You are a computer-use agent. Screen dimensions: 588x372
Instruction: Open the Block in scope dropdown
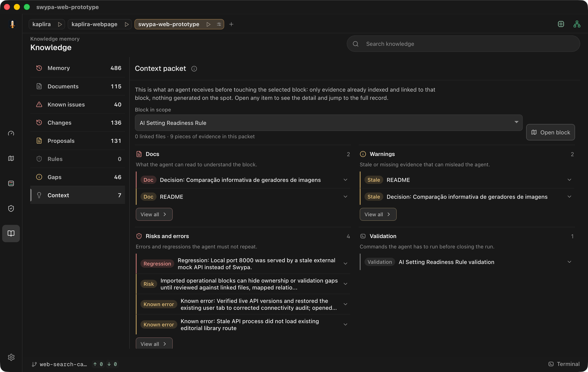329,123
